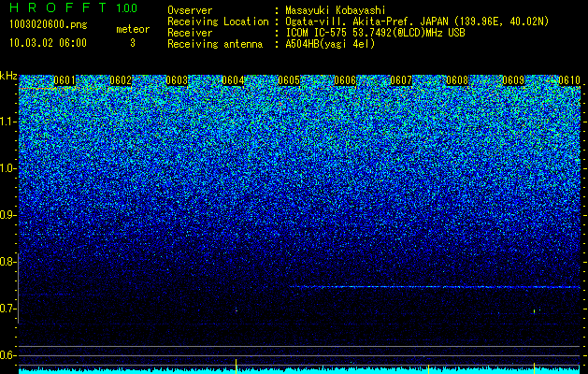Image resolution: width=588 pixels, height=374 pixels.
Task: Click the meteor echo dot near 0609
Action: coord(534,311)
